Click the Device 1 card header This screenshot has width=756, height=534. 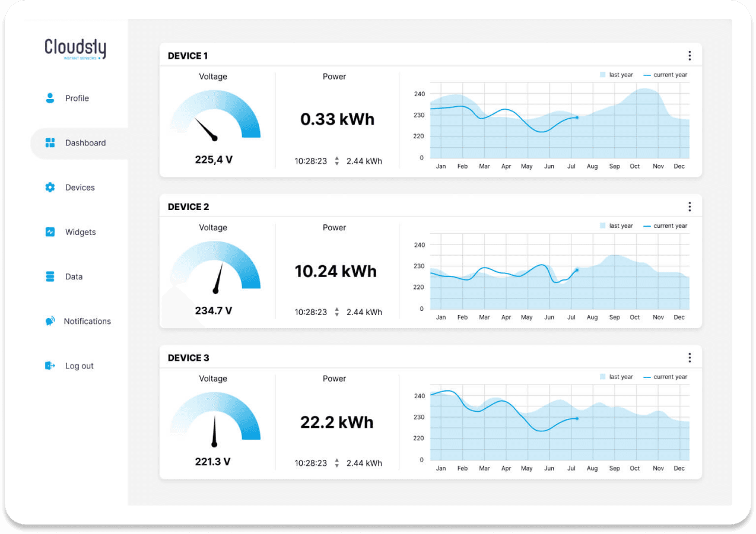(188, 55)
